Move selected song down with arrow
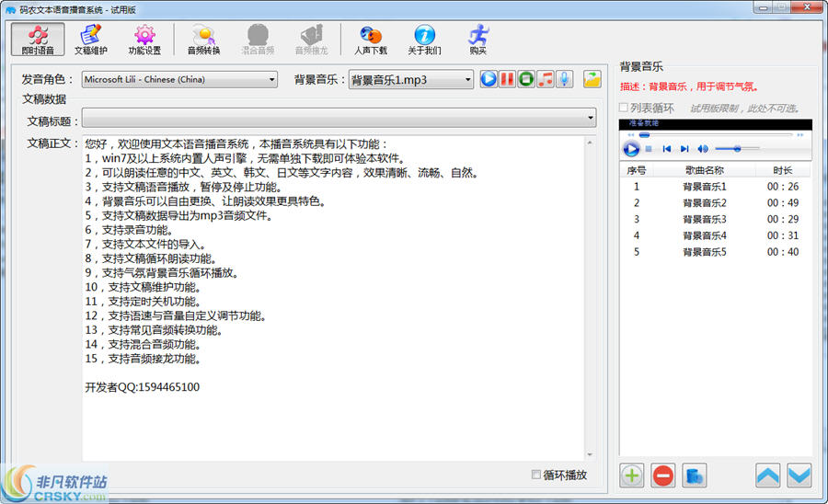Viewport: 828px width, 504px height. [x=799, y=475]
